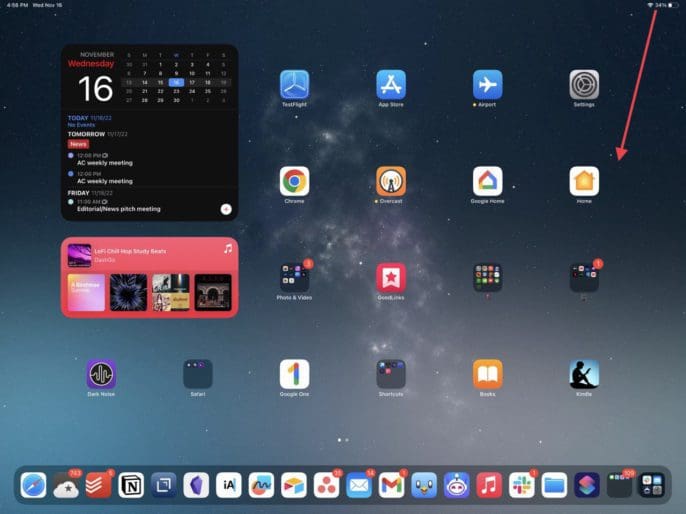The width and height of the screenshot is (686, 514).
Task: Launch Apple Music from the dock
Action: (489, 485)
